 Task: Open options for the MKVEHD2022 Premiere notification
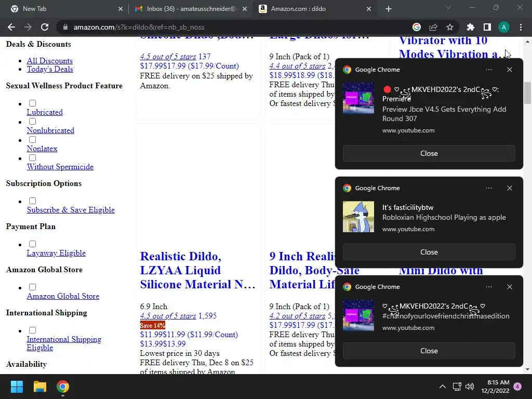[489, 70]
